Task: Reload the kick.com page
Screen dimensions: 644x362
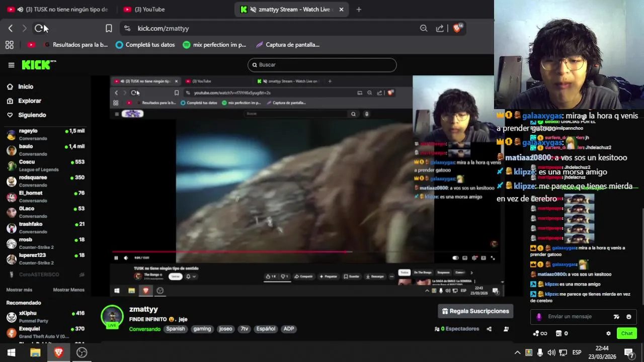Action: [39, 29]
